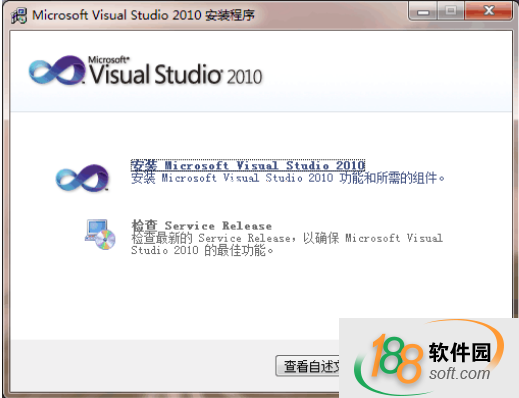Select the 检查 Service Release heading

point(201,226)
